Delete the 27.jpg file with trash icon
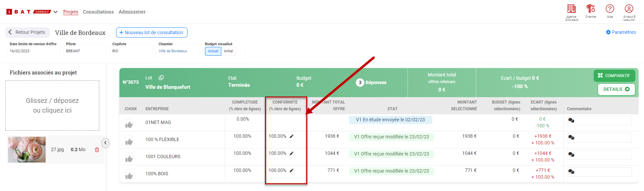This screenshot has height=191, width=644. point(97,150)
